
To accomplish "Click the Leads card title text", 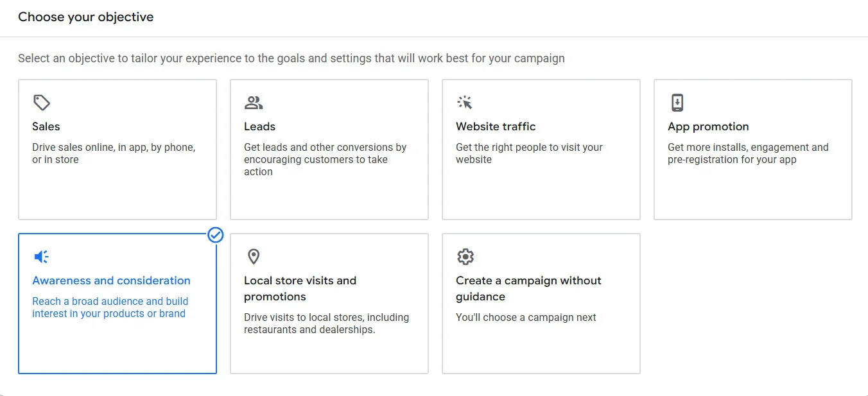I will pos(259,126).
